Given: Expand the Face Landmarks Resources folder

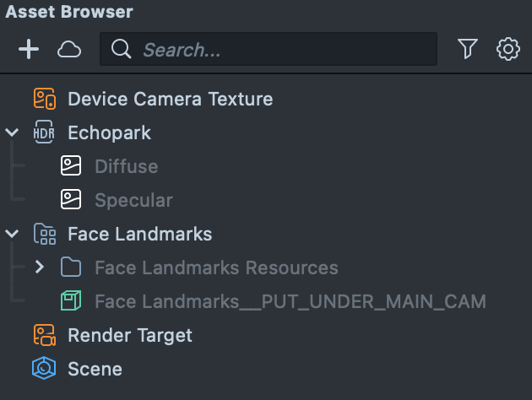Looking at the screenshot, I should coord(39,268).
